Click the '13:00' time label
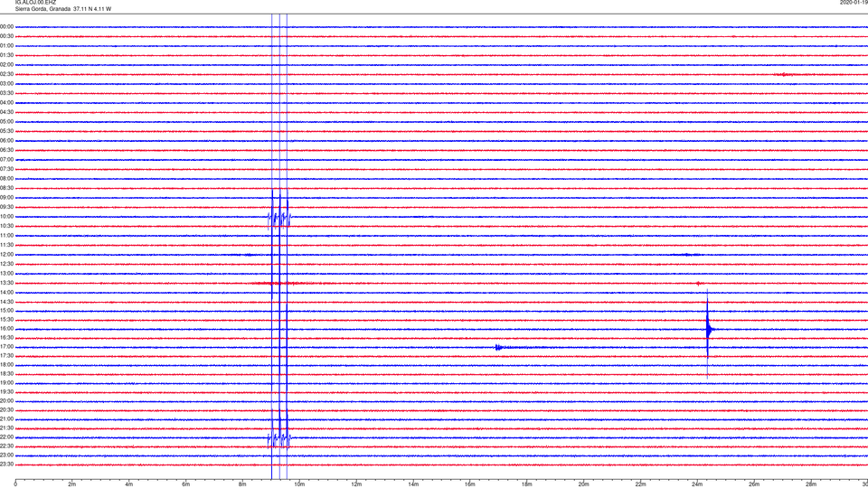The width and height of the screenshot is (868, 488). (x=6, y=273)
